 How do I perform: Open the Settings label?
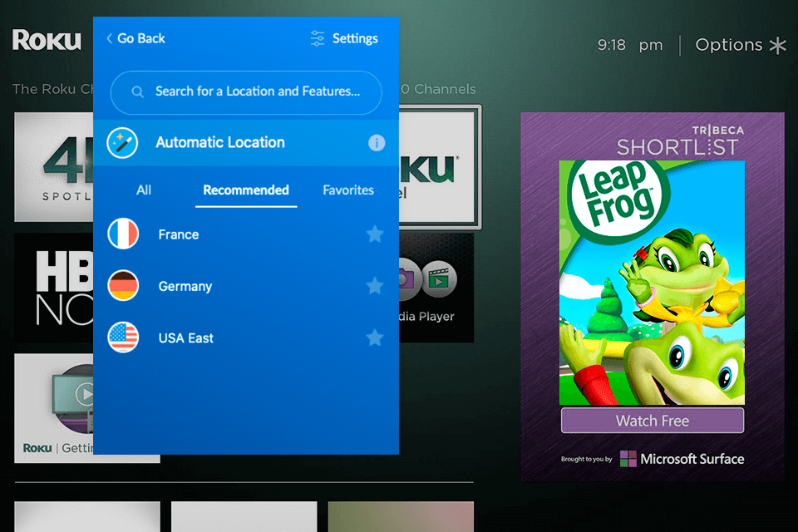pyautogui.click(x=355, y=39)
